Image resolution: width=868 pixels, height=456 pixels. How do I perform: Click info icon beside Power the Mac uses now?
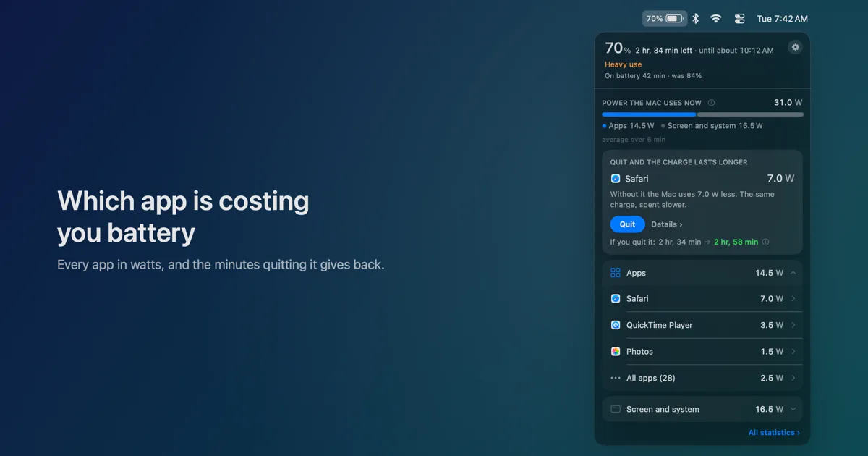click(711, 103)
